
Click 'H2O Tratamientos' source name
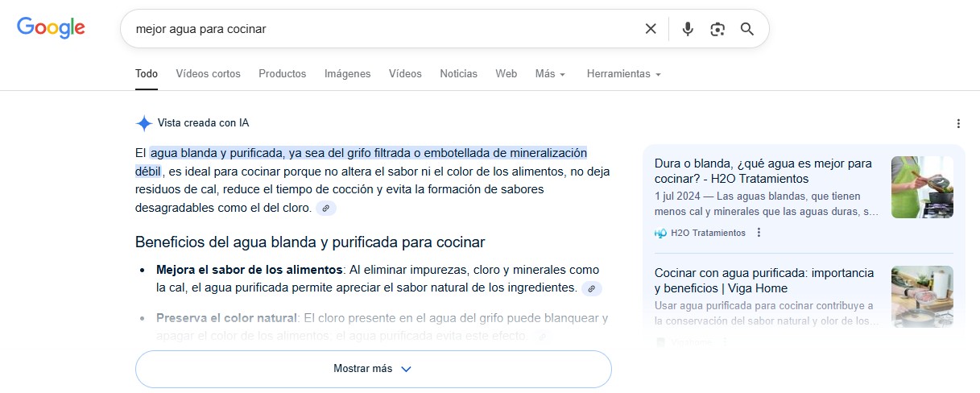point(708,233)
